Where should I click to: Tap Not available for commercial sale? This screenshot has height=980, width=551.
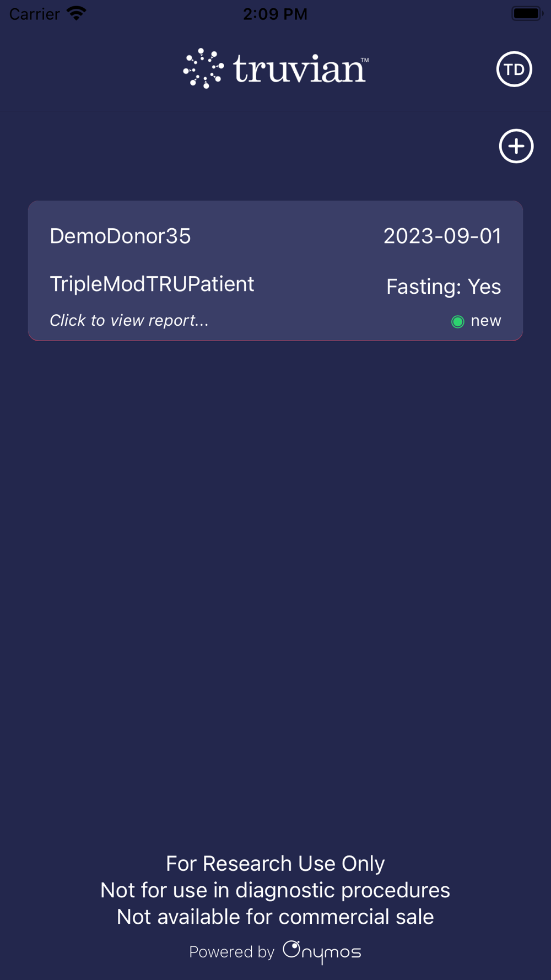(x=275, y=917)
